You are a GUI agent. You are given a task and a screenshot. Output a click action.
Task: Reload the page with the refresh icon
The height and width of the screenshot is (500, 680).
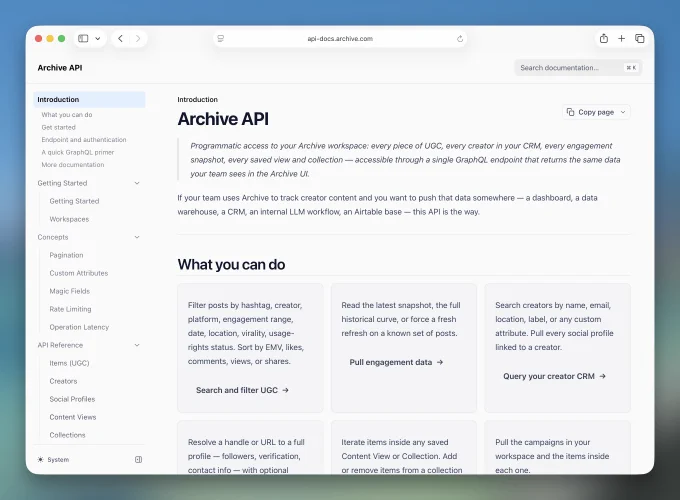(x=460, y=39)
